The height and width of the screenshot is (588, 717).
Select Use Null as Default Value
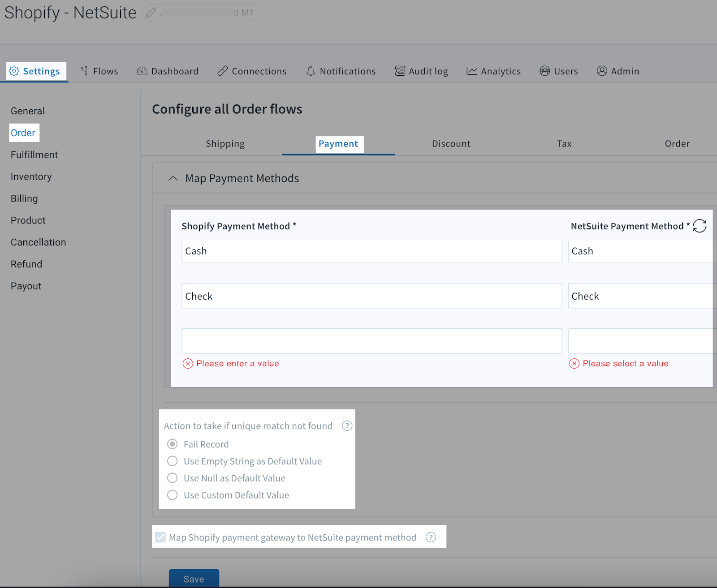point(172,478)
